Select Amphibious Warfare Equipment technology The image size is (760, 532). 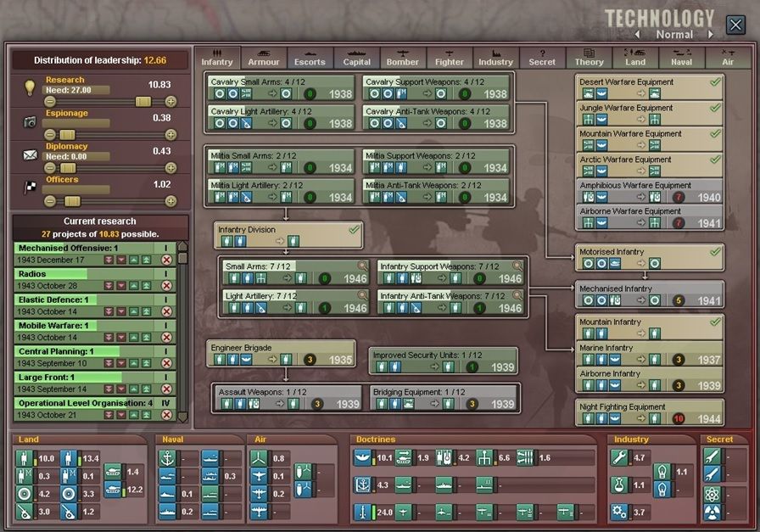(x=650, y=192)
